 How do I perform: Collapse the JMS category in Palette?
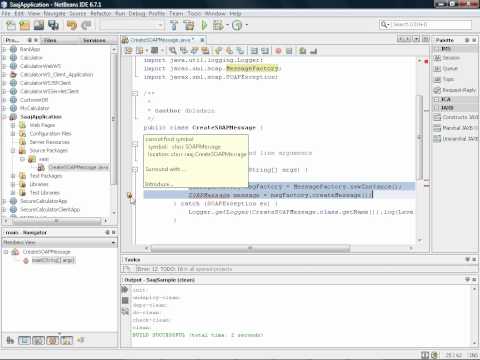click(437, 49)
